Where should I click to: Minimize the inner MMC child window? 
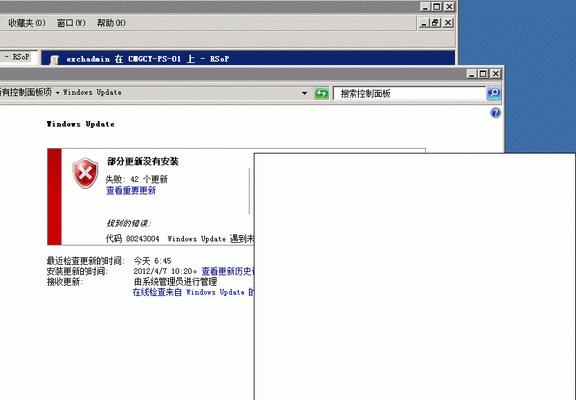pos(424,23)
